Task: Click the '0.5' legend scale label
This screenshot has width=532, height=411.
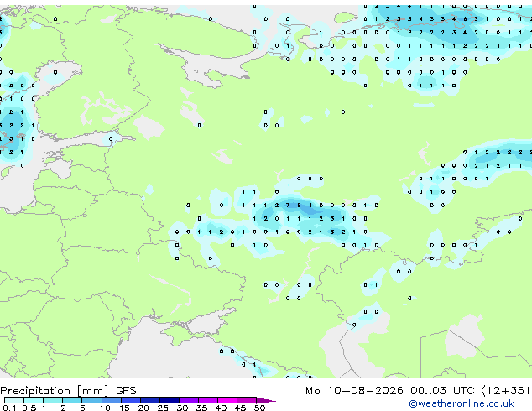Action: coord(29,408)
